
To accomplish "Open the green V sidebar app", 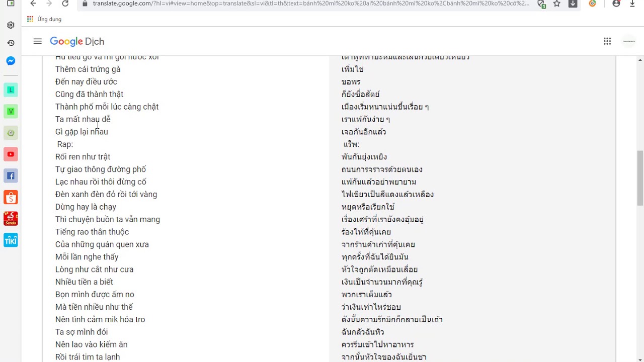I will click(11, 111).
